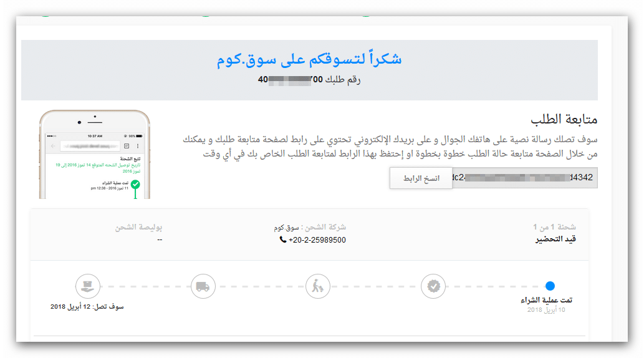
Task: Click the قيد التحضير shipment status text
Action: click(555, 239)
